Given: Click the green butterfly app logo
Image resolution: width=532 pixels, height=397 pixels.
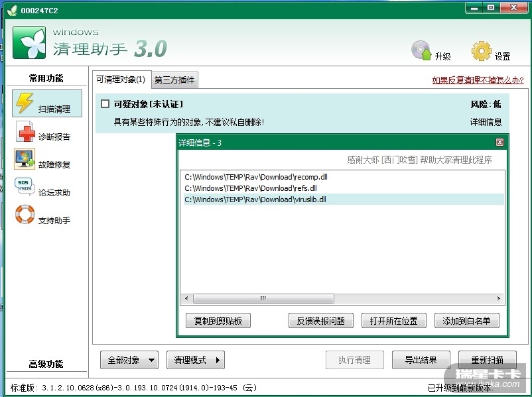Looking at the screenshot, I should (x=29, y=42).
